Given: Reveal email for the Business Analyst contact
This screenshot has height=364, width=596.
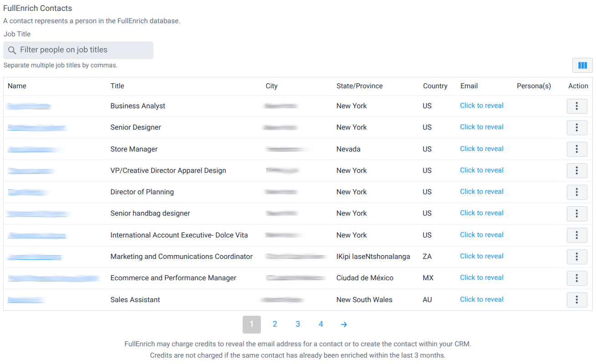Looking at the screenshot, I should 481,105.
